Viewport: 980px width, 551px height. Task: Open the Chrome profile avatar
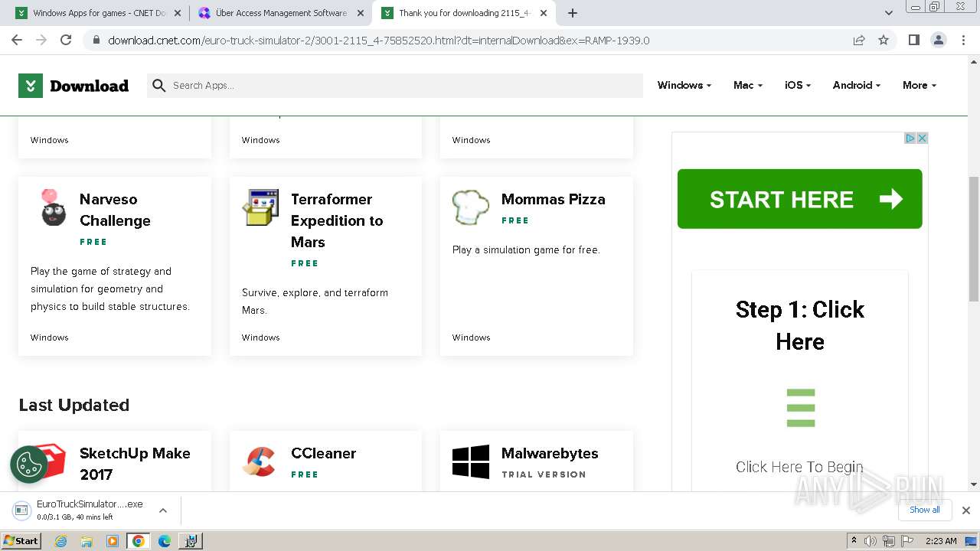point(938,40)
